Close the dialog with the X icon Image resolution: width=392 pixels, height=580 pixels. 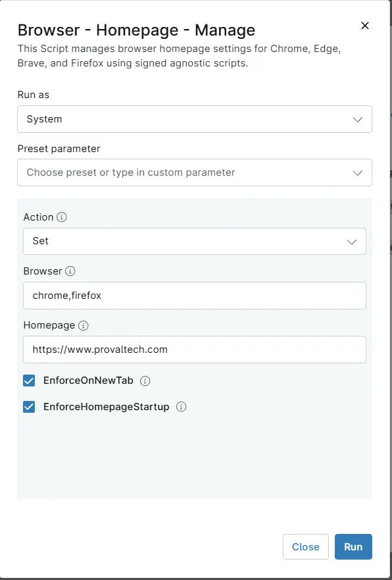tap(364, 26)
